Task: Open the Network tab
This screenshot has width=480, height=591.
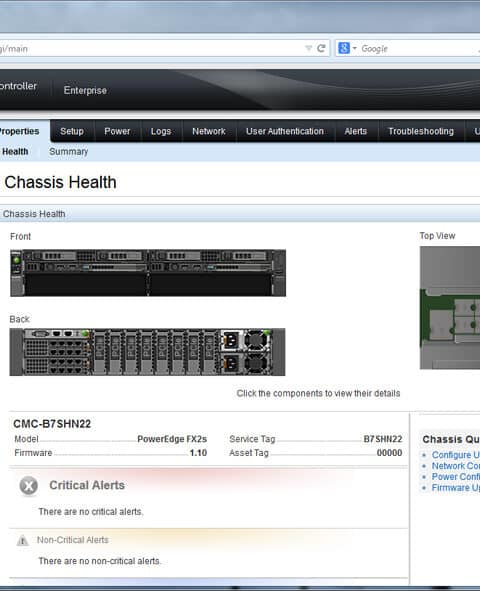Action: [209, 131]
